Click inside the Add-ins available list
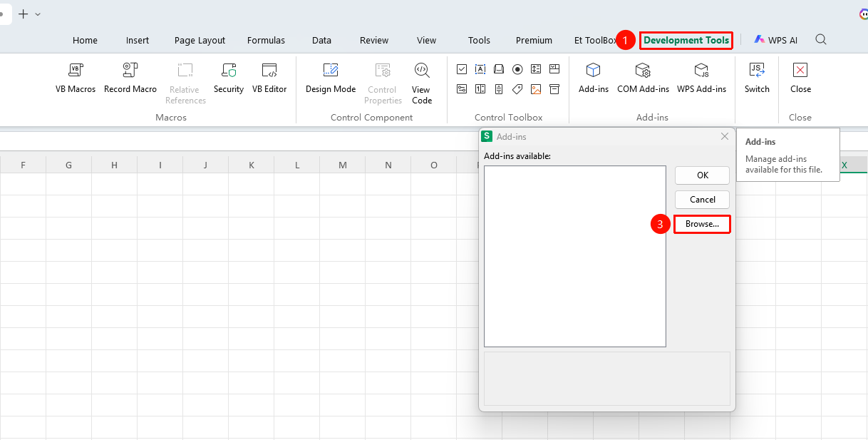Image resolution: width=868 pixels, height=440 pixels. [574, 256]
